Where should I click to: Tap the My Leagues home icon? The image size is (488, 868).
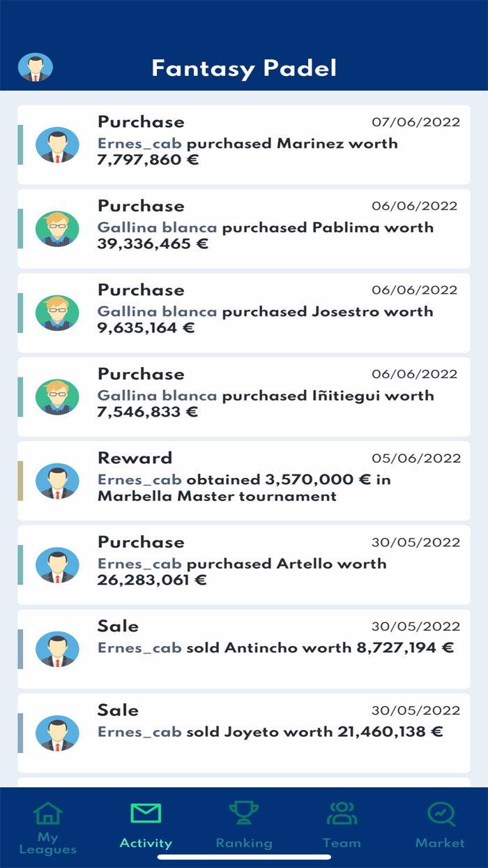coord(48,814)
